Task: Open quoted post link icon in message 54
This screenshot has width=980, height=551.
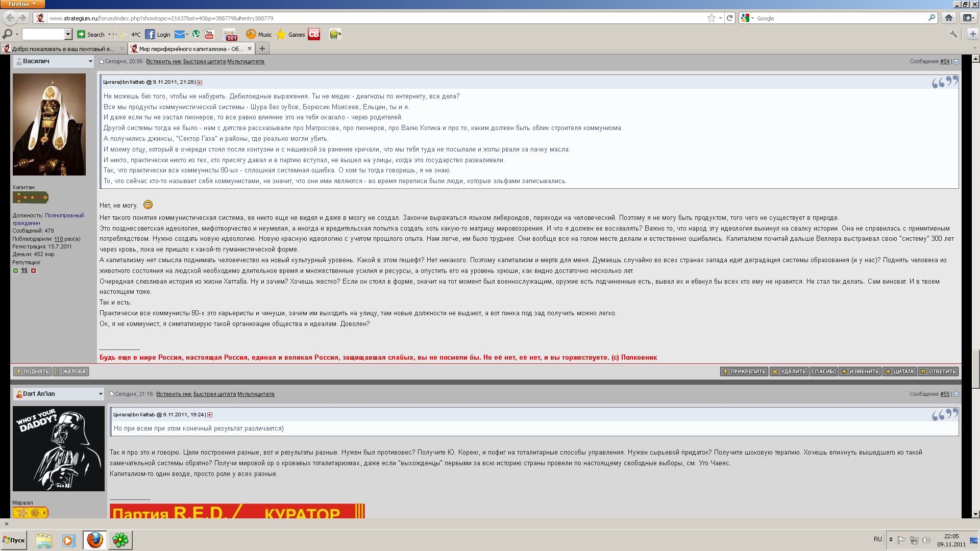Action: tap(200, 82)
